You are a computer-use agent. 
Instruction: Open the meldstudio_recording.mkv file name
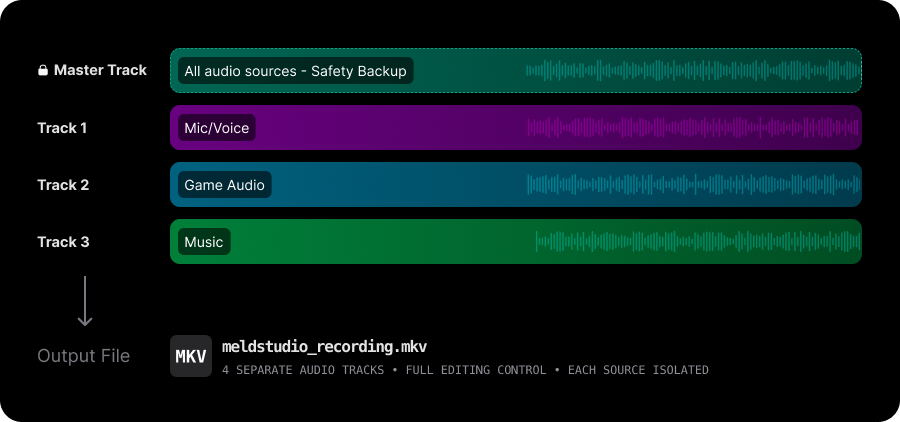pos(324,347)
